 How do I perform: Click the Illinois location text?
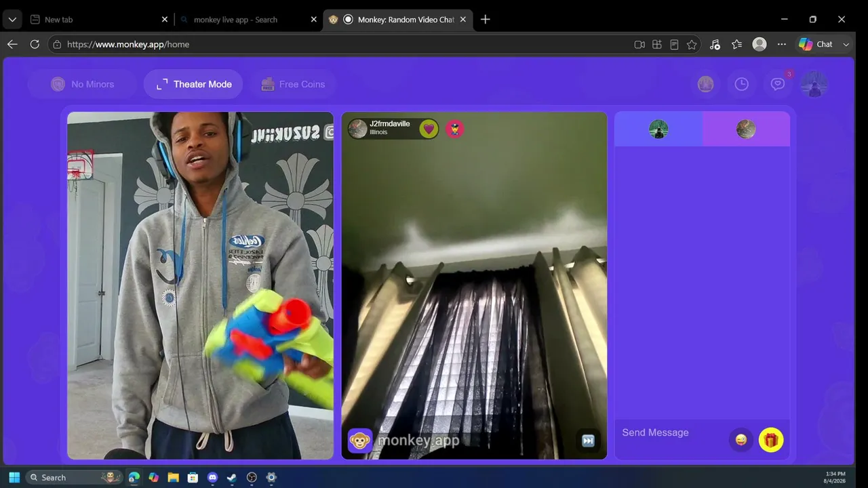[x=378, y=133]
